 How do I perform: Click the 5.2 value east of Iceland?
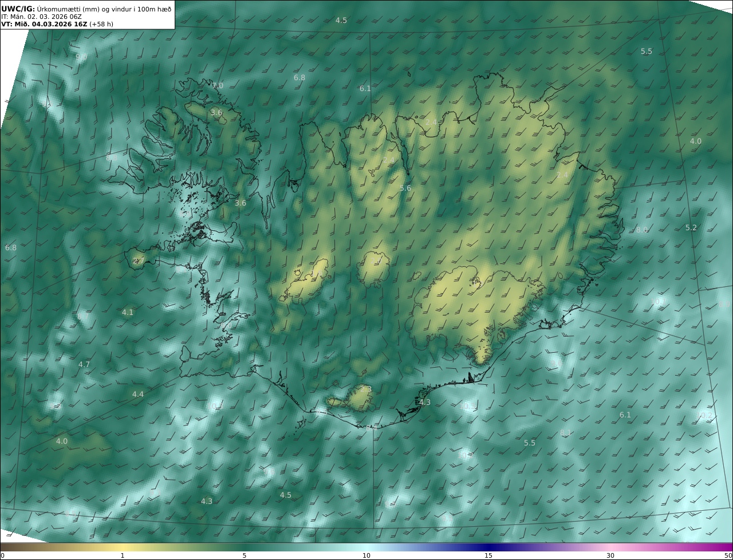(691, 228)
